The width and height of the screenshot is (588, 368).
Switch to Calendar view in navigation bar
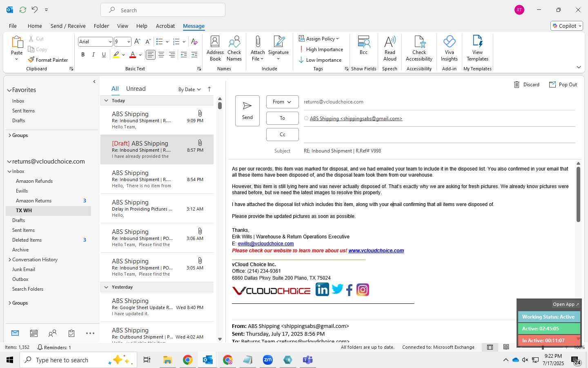coord(34,333)
